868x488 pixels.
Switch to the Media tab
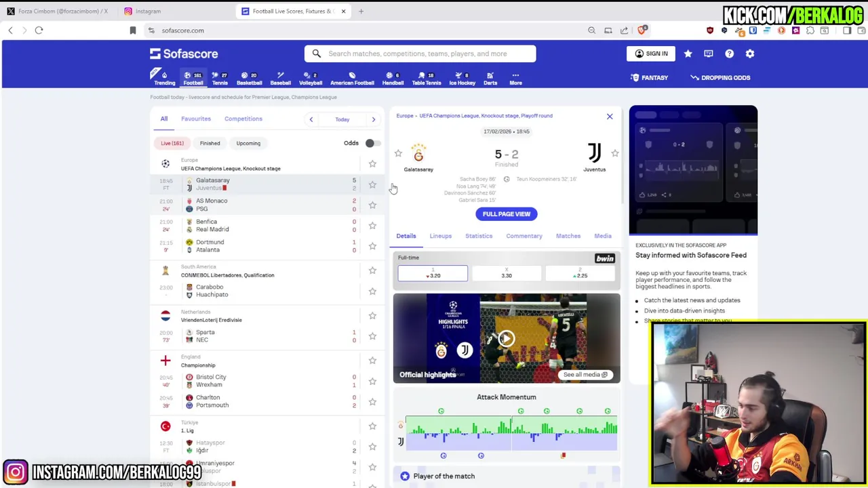tap(603, 236)
